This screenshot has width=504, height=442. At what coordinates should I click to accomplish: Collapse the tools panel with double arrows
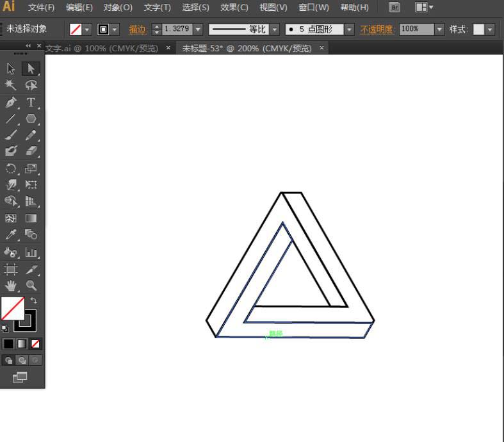tap(28, 46)
